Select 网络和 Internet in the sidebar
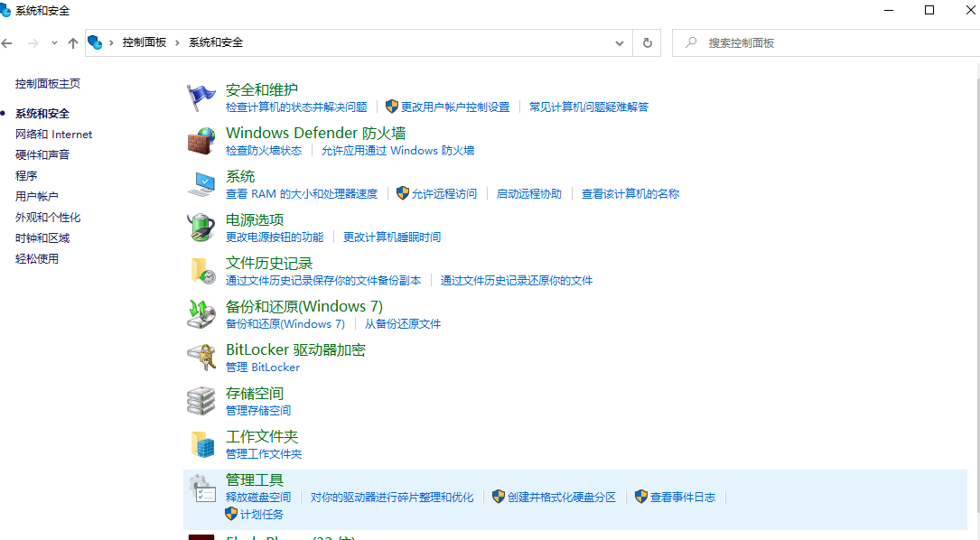Image resolution: width=980 pixels, height=540 pixels. 53,134
